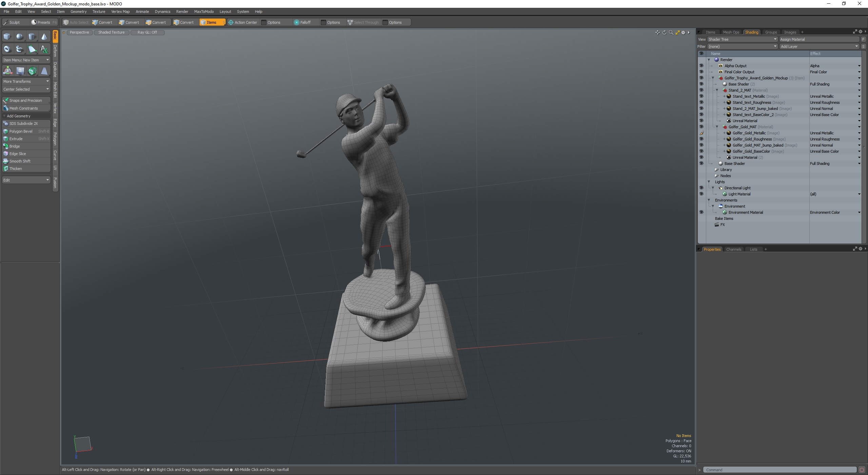
Task: Collapse the Add Geometry section
Action: 4,116
